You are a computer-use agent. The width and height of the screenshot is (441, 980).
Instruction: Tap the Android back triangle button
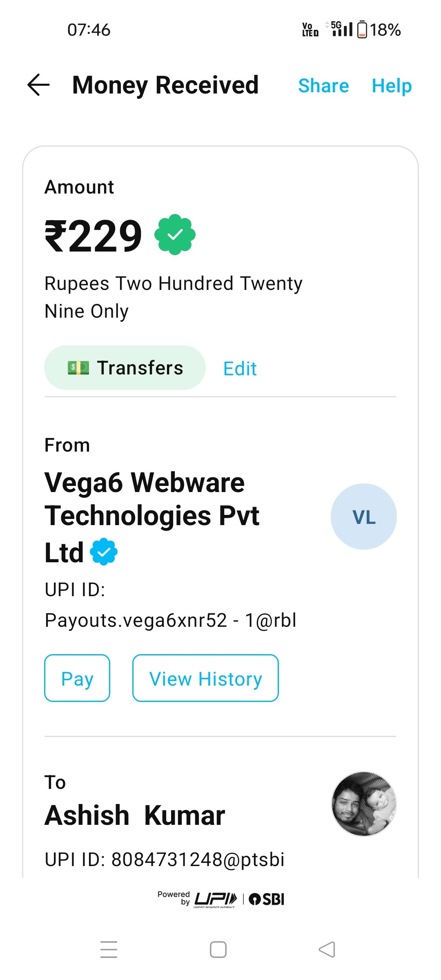coord(327,949)
